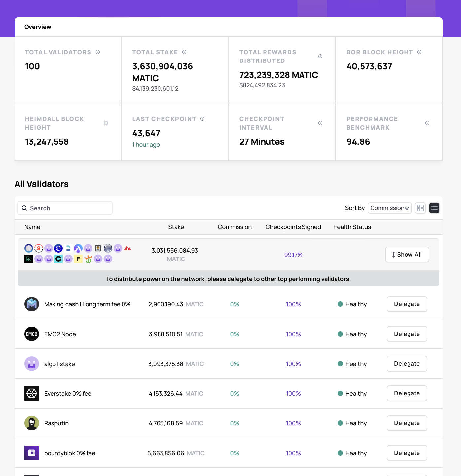Click the Name column header
Viewport: 461px width, 476px height.
pos(32,227)
